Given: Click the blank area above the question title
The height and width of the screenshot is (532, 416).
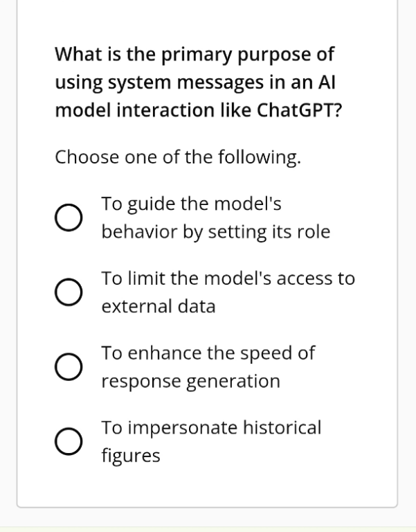Looking at the screenshot, I should click(x=207, y=20).
